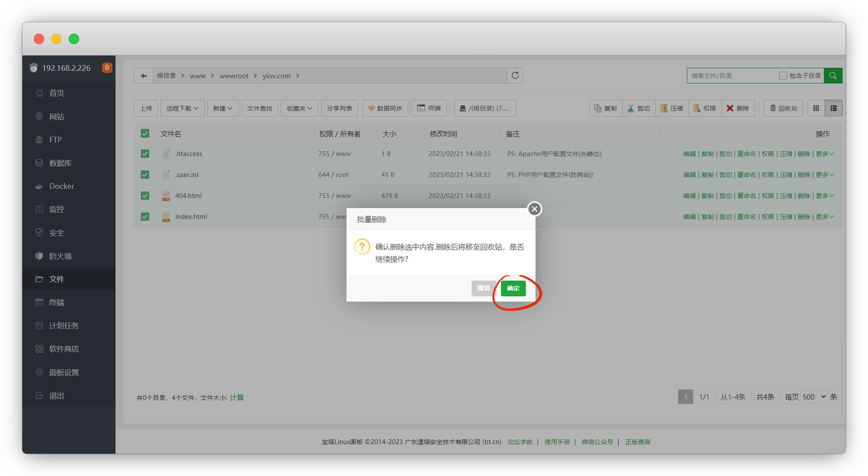Viewport: 868px width, 476px height.
Task: Go back using the arrow icon
Action: coord(143,76)
